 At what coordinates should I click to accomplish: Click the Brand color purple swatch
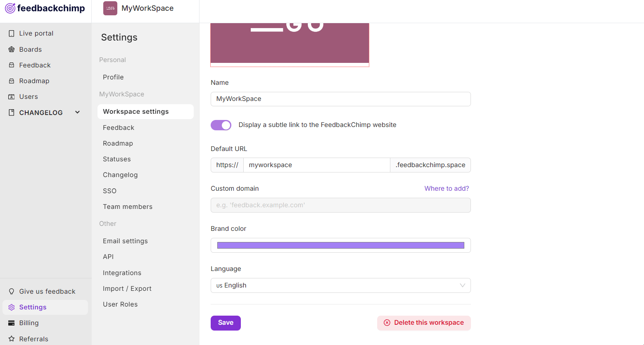coord(341,245)
